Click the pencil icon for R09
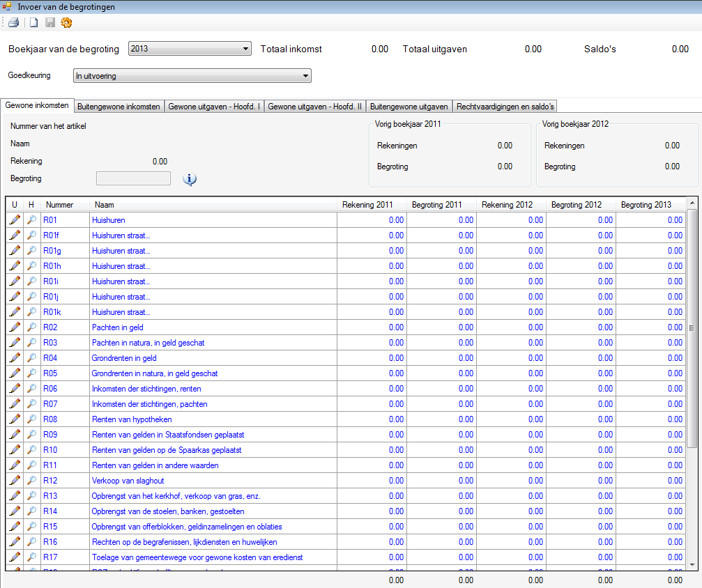 15,435
